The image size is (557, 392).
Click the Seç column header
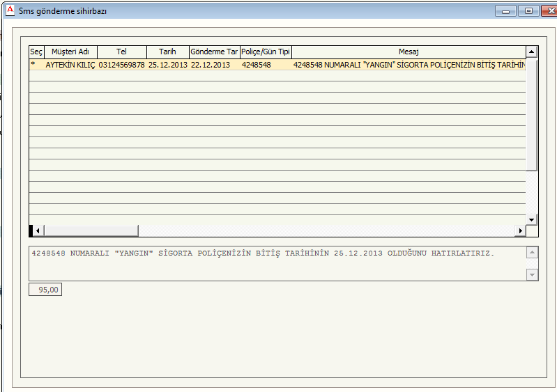click(x=36, y=52)
